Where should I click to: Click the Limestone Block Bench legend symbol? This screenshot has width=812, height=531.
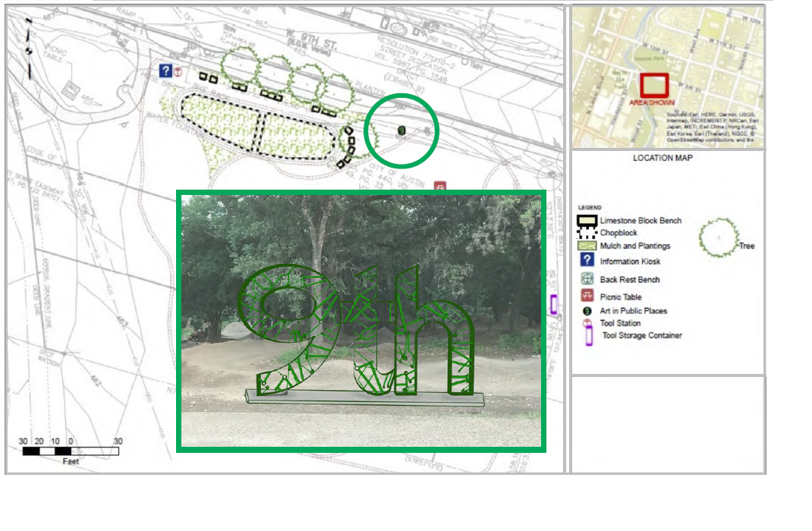587,221
